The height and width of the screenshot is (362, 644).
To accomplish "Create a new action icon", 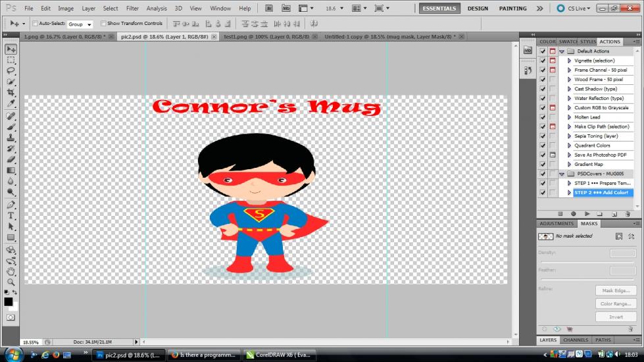I will click(x=614, y=214).
